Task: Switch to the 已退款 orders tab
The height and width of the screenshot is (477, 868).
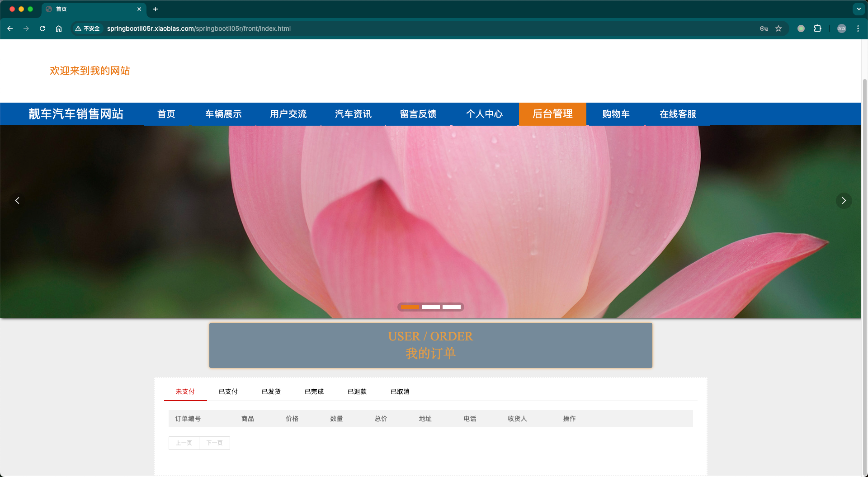Action: pyautogui.click(x=357, y=392)
